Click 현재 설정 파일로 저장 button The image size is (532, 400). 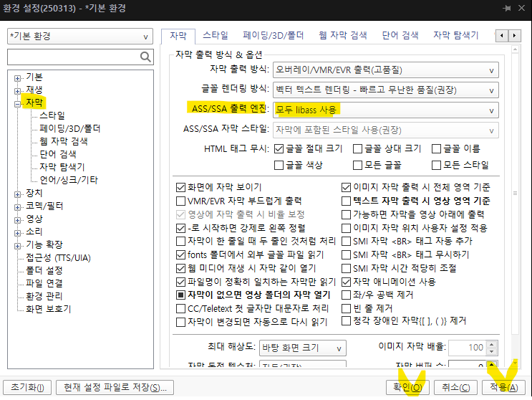115,387
